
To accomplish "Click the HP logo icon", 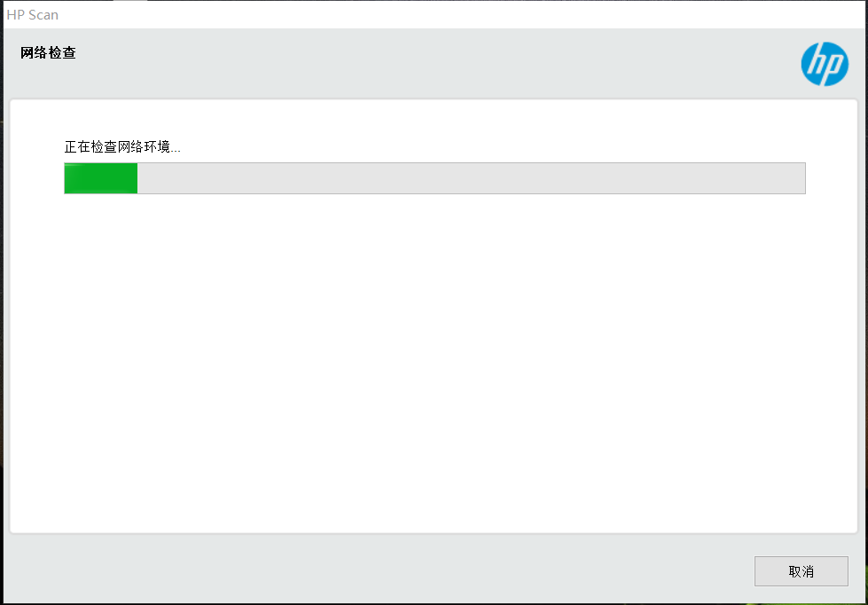I will (x=825, y=64).
